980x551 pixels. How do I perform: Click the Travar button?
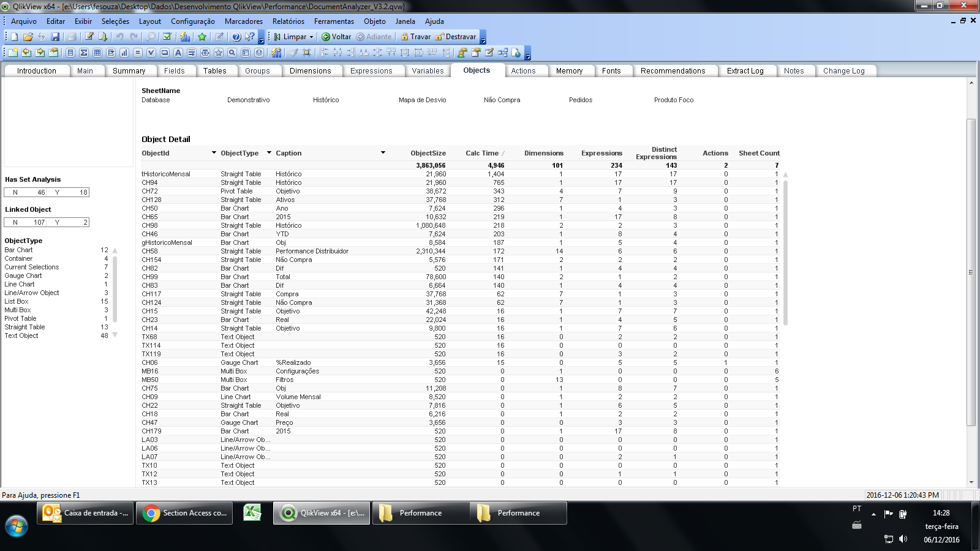415,37
